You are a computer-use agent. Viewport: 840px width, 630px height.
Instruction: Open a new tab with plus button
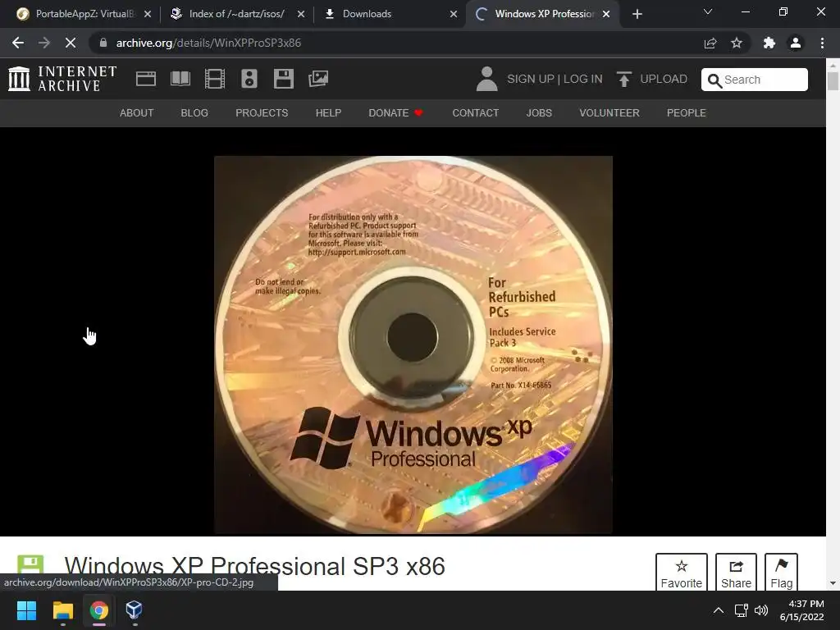[x=637, y=14]
